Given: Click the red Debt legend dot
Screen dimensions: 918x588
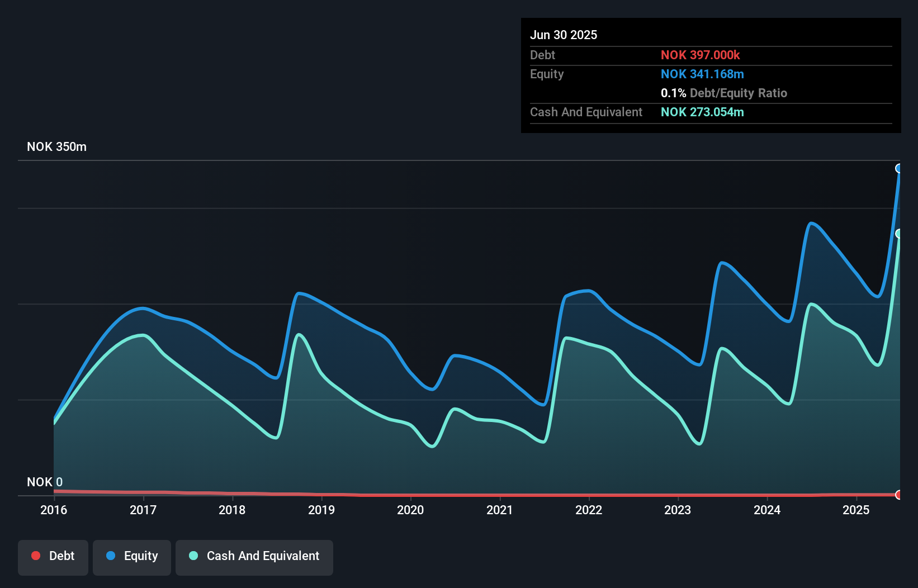Looking at the screenshot, I should pos(36,556).
